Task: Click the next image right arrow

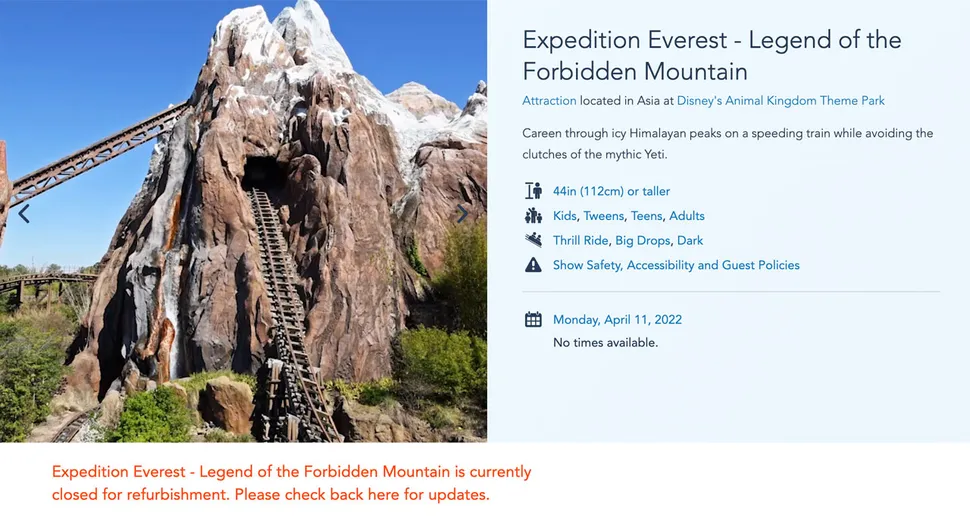Action: (x=461, y=214)
